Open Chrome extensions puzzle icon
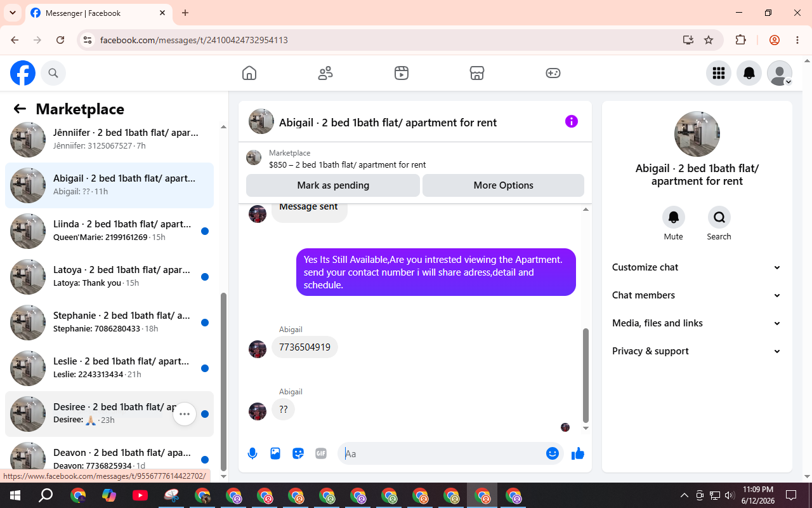The image size is (812, 508). 740,40
